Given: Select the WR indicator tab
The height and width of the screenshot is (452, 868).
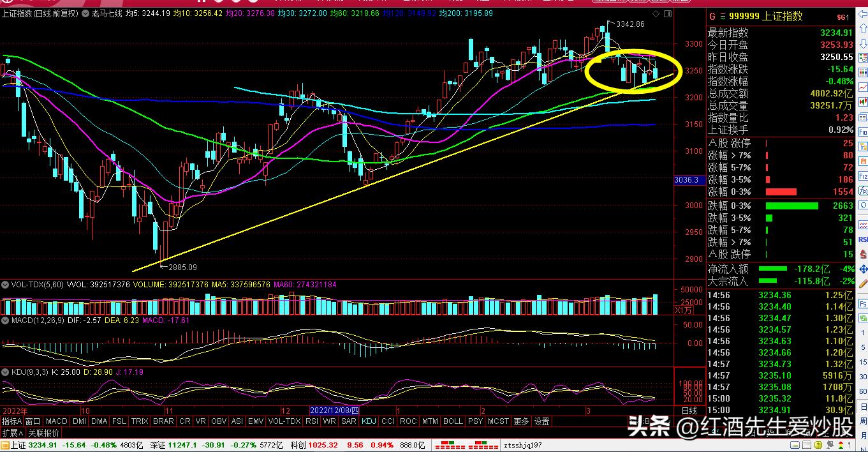Looking at the screenshot, I should point(329,421).
